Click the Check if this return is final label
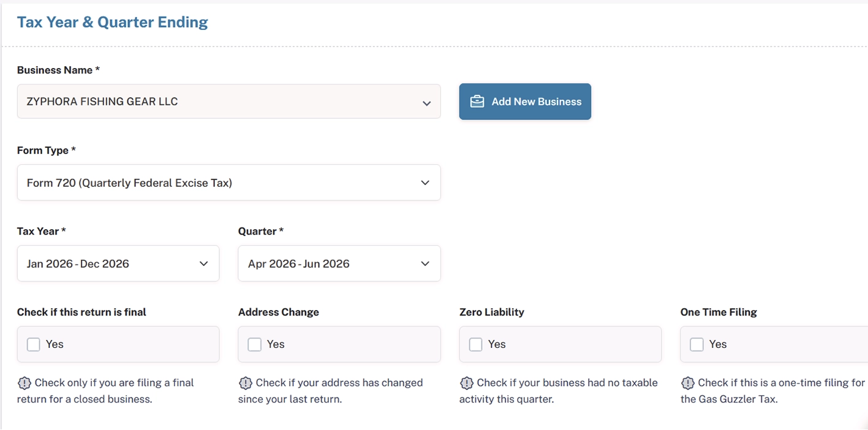The height and width of the screenshot is (430, 868). [81, 312]
